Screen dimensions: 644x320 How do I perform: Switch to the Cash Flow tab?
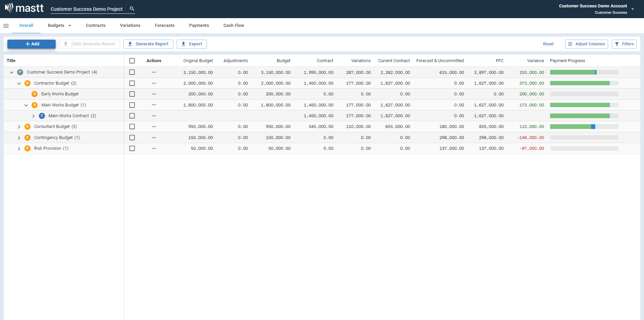(x=234, y=26)
